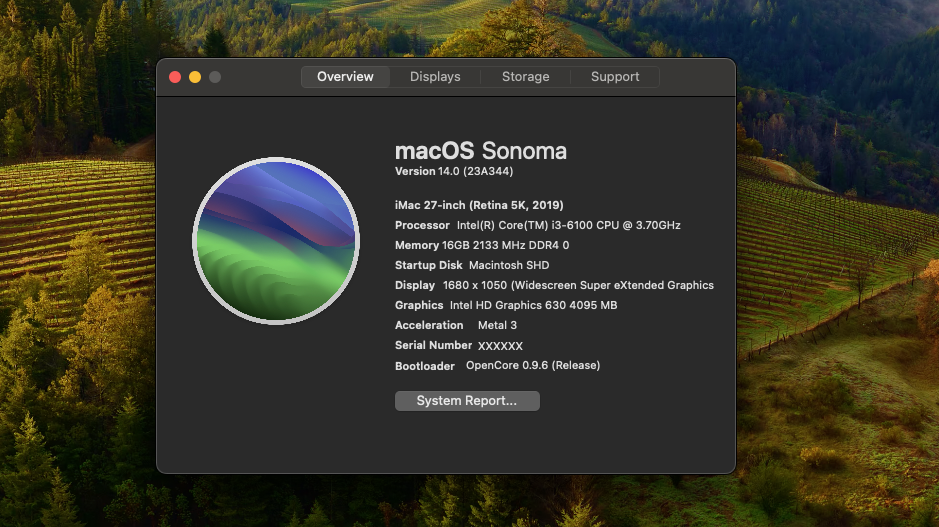Click the Memory 16GB 2133 MHz DDR4 line
The height and width of the screenshot is (527, 939).
[x=482, y=245]
